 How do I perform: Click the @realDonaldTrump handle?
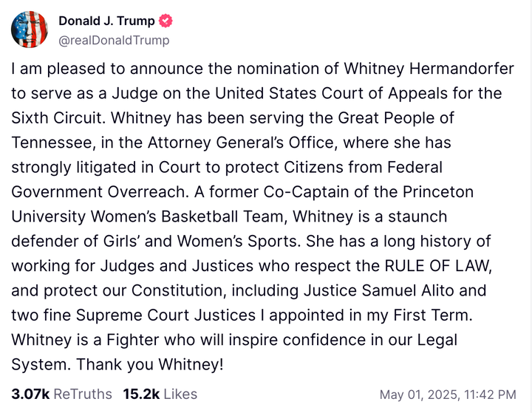[x=114, y=40]
